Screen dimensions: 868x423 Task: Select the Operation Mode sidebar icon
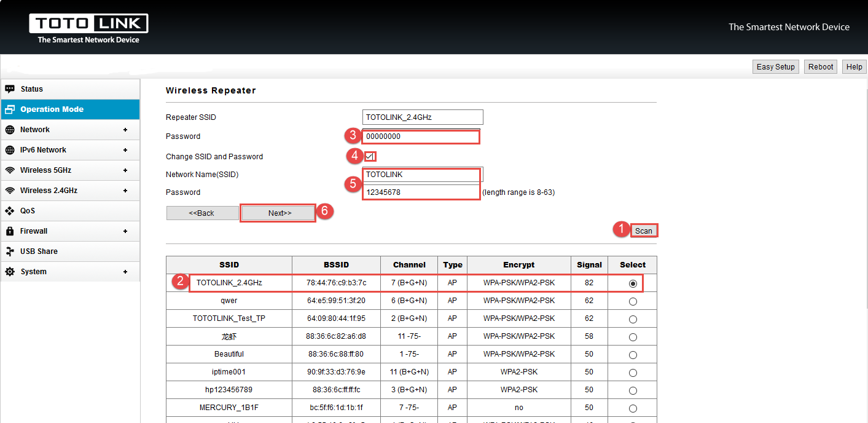tap(9, 109)
